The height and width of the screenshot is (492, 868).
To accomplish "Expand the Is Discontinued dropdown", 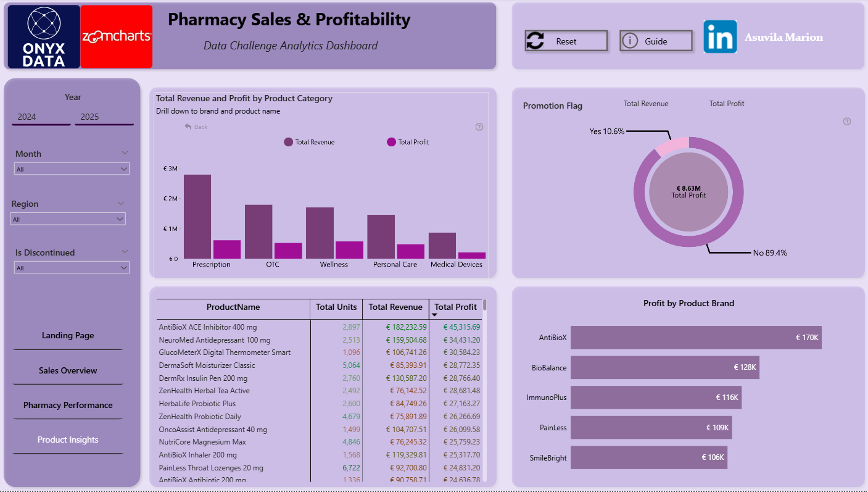I will (x=72, y=268).
